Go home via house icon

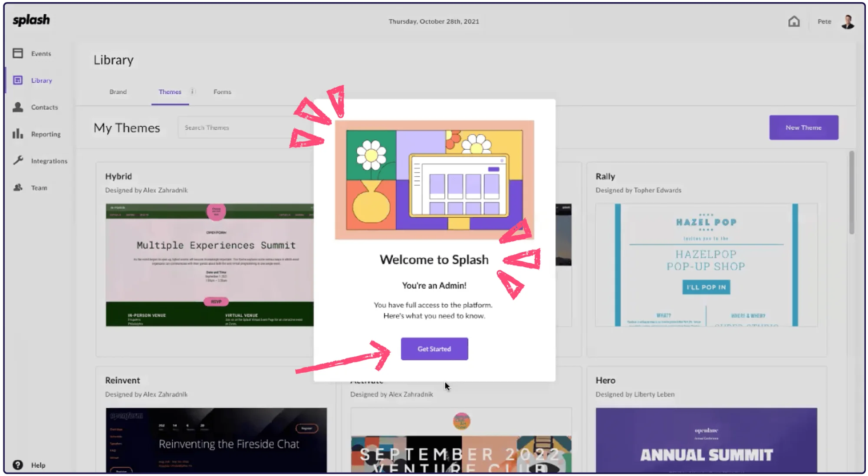pyautogui.click(x=794, y=21)
